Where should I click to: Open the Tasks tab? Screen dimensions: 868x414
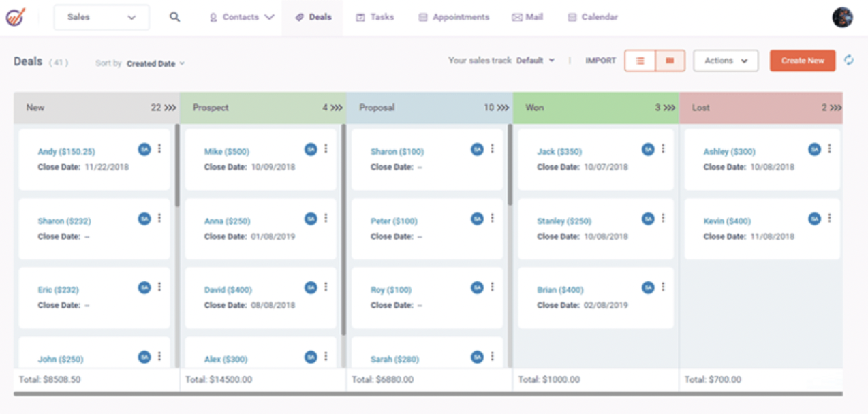coord(375,18)
